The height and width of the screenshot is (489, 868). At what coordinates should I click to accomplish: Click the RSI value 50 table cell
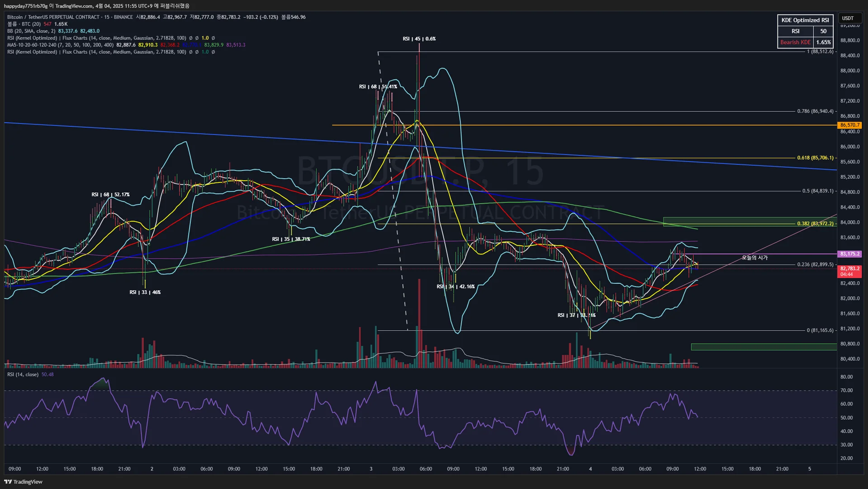point(823,31)
